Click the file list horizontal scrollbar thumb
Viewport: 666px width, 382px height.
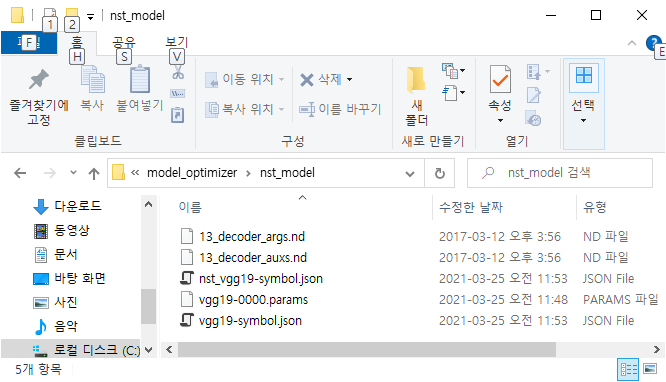click(367, 350)
